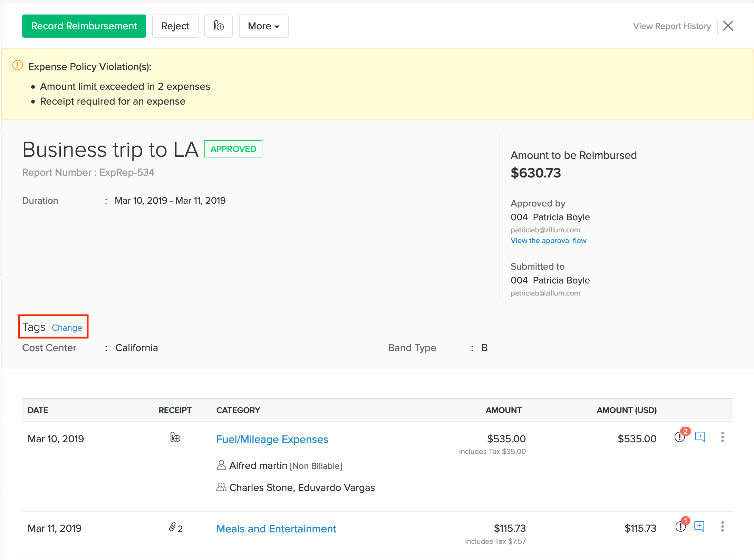Viewport: 754px width, 560px height.
Task: Click View the approval flow link
Action: click(548, 241)
